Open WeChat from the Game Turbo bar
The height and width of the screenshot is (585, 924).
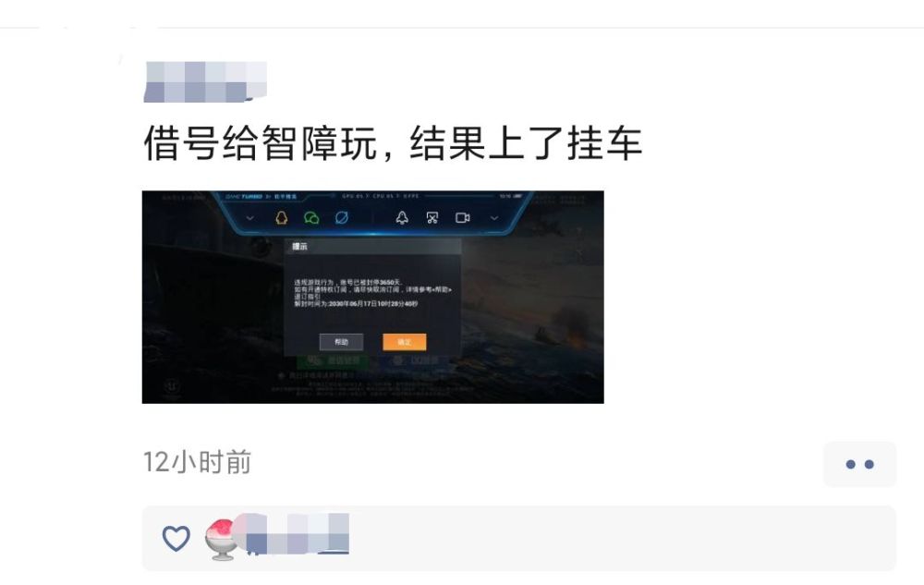pyautogui.click(x=311, y=218)
